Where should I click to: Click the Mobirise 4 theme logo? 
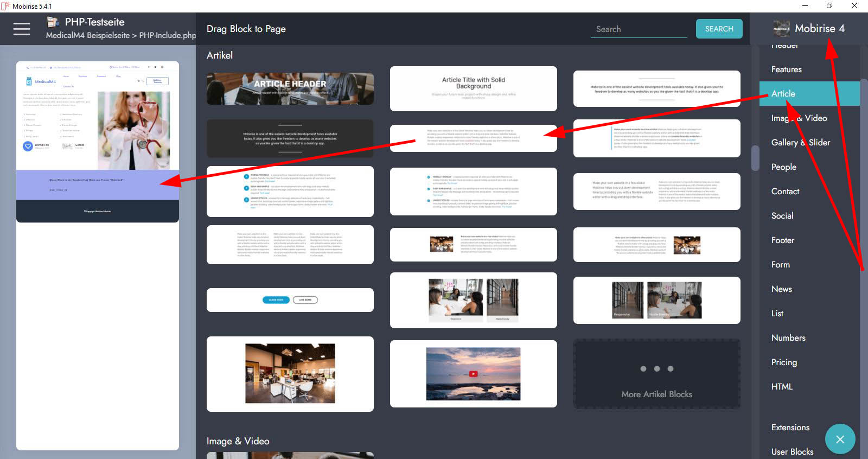[781, 29]
